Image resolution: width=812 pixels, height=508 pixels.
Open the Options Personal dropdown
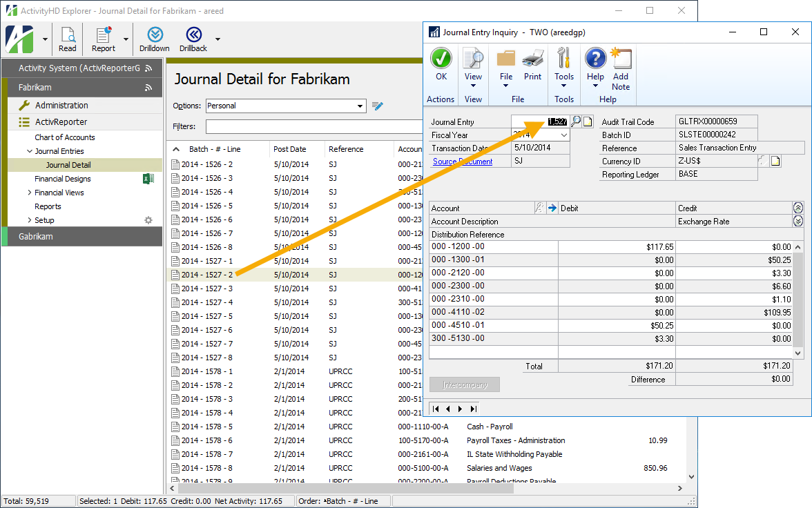(x=360, y=106)
